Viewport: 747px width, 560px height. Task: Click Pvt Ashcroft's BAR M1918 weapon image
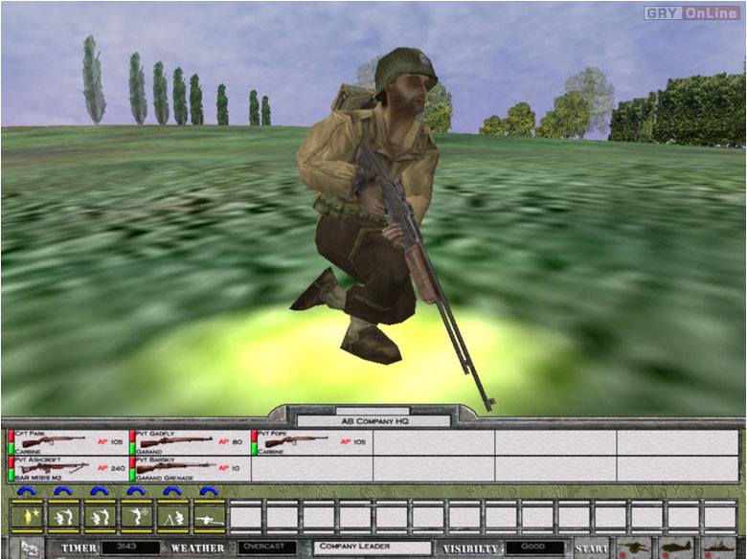[x=55, y=467]
